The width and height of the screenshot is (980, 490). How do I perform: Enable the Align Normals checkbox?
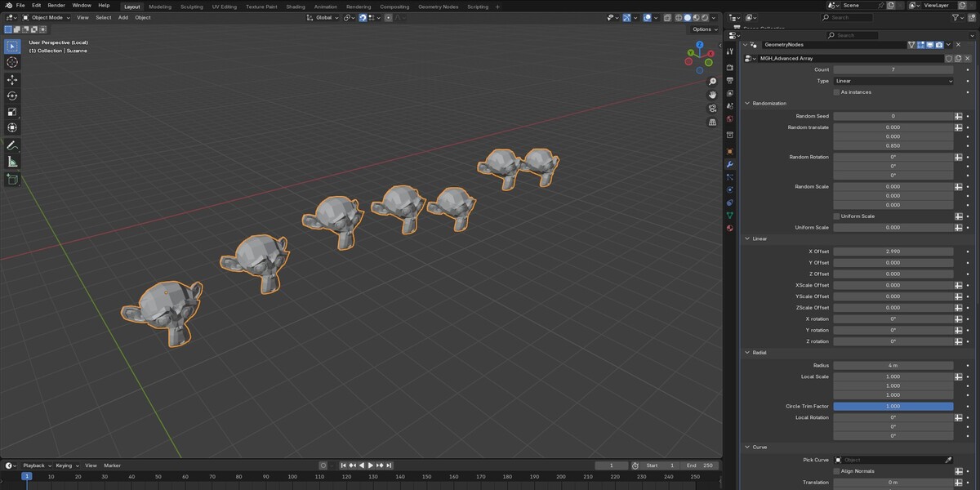click(x=836, y=471)
